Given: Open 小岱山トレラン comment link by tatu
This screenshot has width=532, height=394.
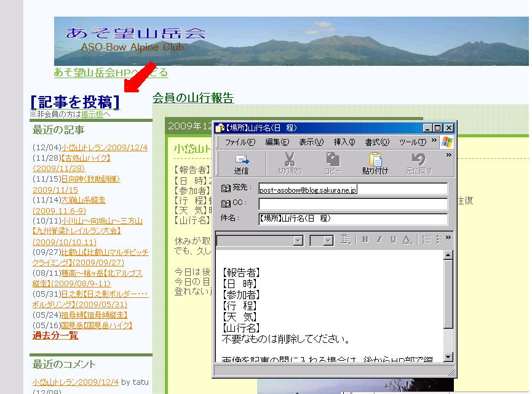Looking at the screenshot, I should click(76, 382).
